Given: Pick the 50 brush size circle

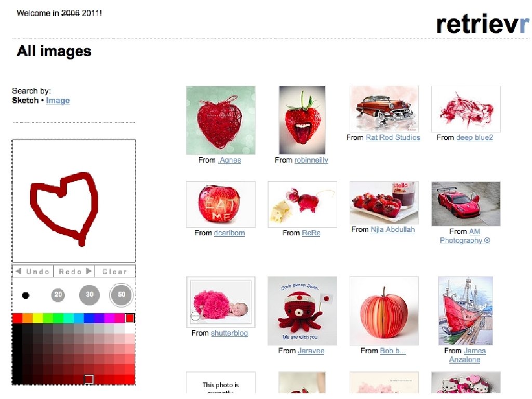Looking at the screenshot, I should click(121, 295).
